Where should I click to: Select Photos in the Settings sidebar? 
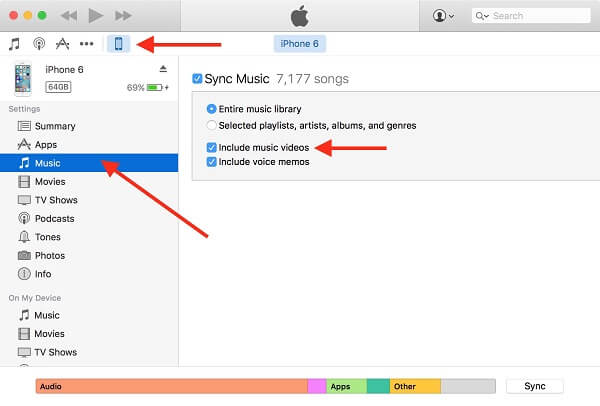[49, 255]
